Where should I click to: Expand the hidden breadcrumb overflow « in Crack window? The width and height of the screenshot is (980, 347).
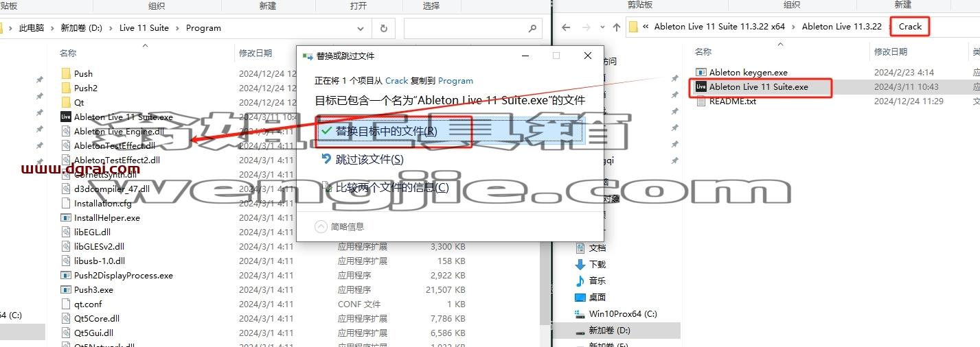(646, 27)
